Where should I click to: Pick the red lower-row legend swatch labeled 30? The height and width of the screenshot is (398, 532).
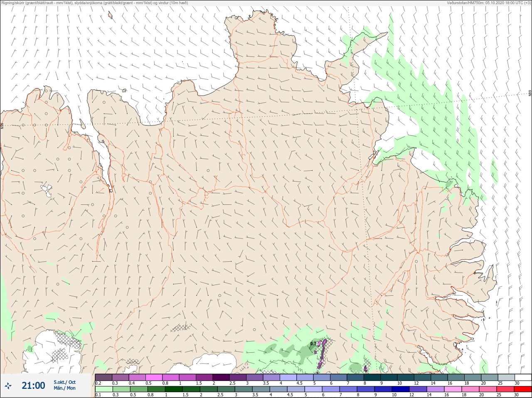point(523,389)
